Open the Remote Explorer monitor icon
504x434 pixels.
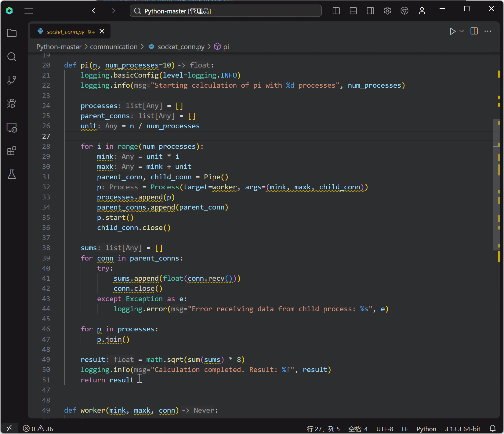(12, 127)
